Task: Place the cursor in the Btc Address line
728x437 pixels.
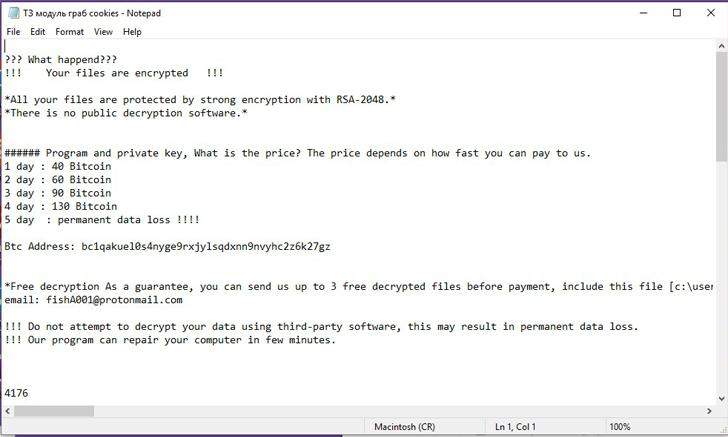Action: [x=167, y=246]
